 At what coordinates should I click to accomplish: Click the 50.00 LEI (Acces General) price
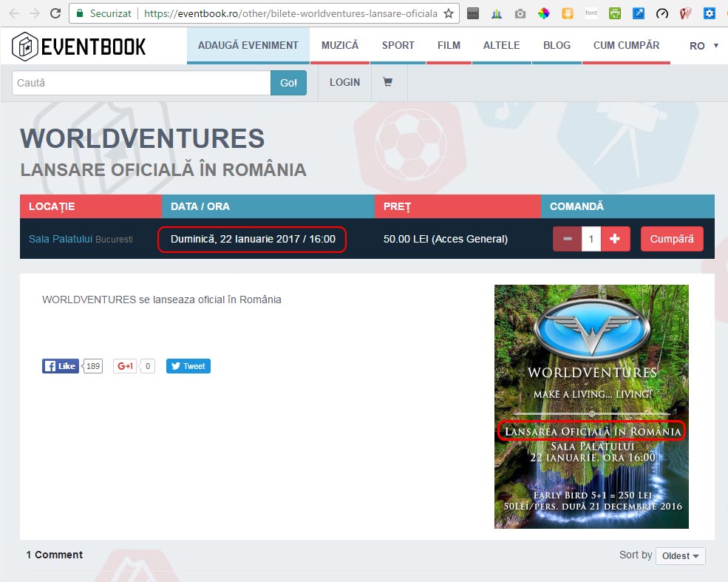point(446,239)
